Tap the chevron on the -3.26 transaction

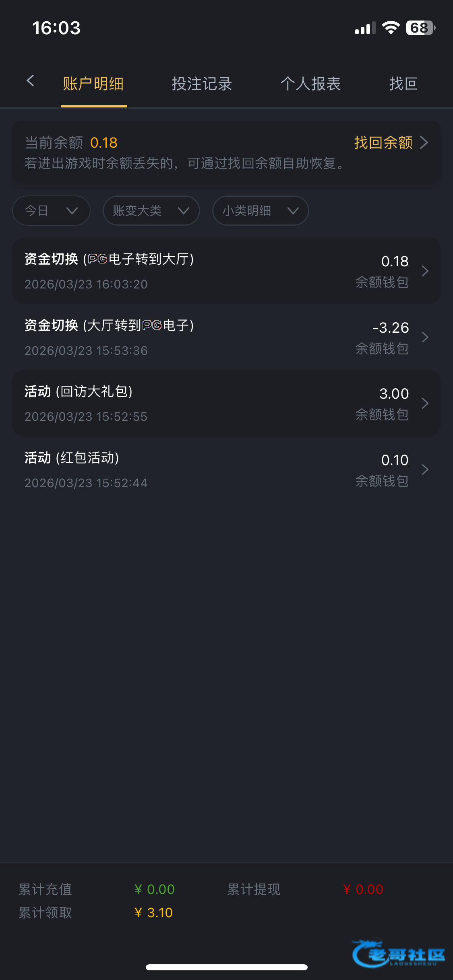425,337
